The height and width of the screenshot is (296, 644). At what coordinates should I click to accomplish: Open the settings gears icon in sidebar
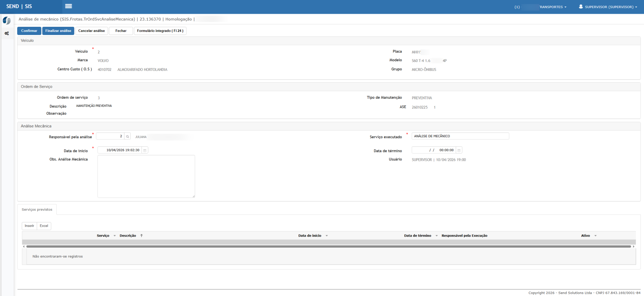[7, 34]
